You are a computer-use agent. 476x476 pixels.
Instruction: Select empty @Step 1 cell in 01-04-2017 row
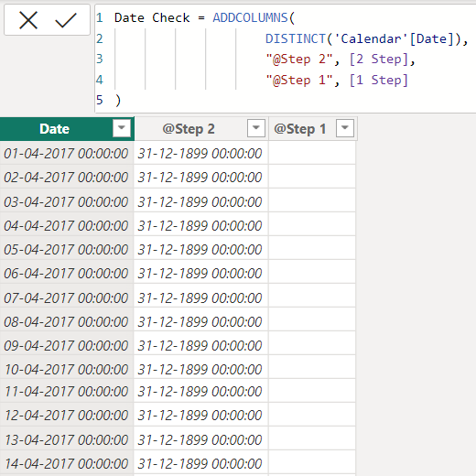[312, 153]
